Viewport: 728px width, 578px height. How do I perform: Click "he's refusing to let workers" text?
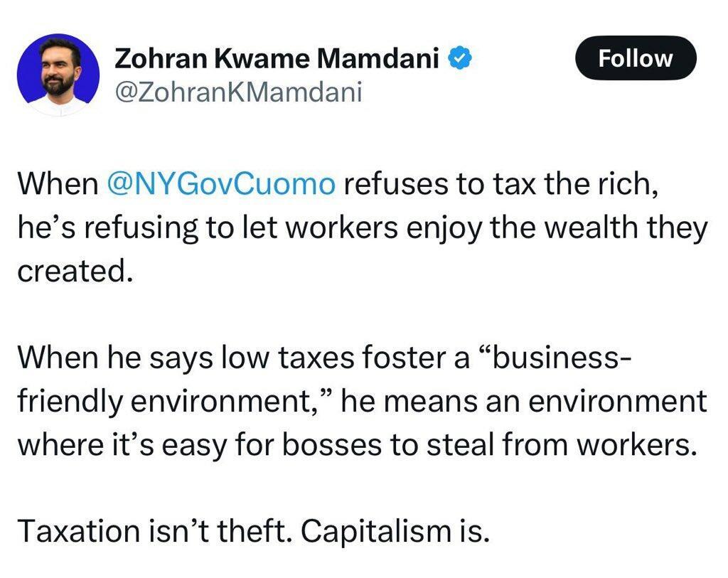pyautogui.click(x=180, y=228)
